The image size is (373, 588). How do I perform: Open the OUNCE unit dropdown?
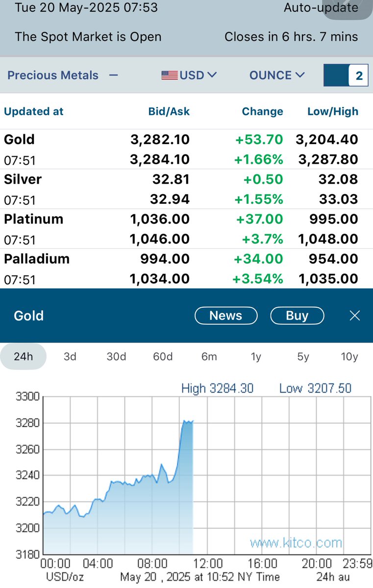point(277,75)
